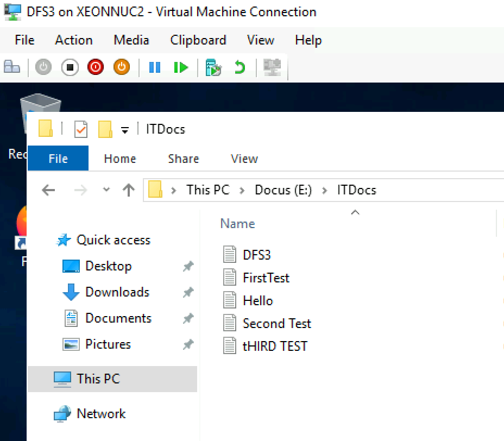This screenshot has height=441, width=504.
Task: Open the Customize Quick Access Toolbar dropdown
Action: (x=125, y=130)
